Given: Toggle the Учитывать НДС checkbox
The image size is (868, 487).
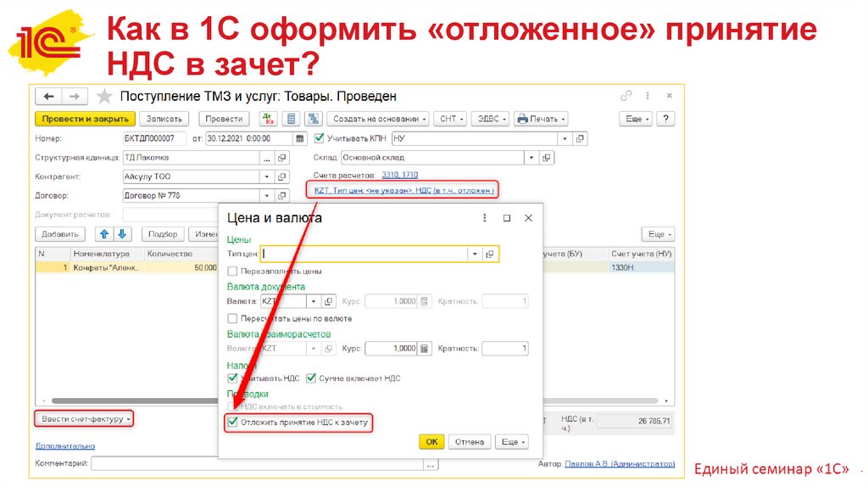Looking at the screenshot, I should click(x=232, y=378).
